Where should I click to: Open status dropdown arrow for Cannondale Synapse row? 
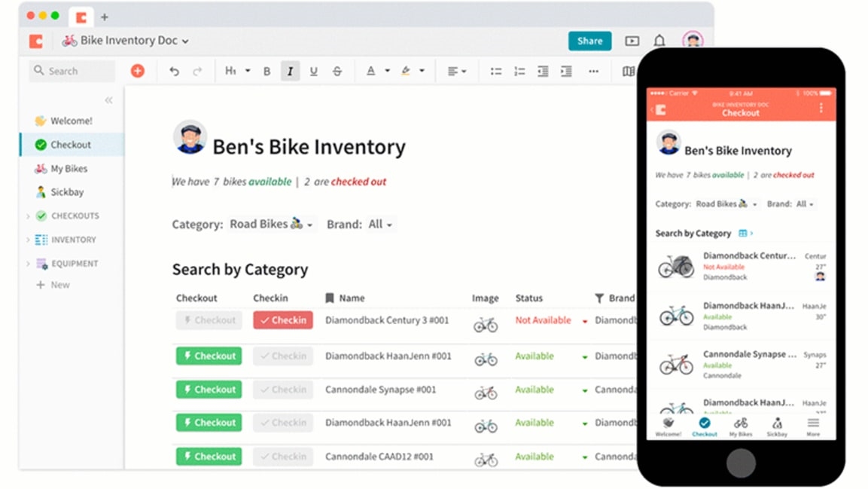tap(585, 390)
